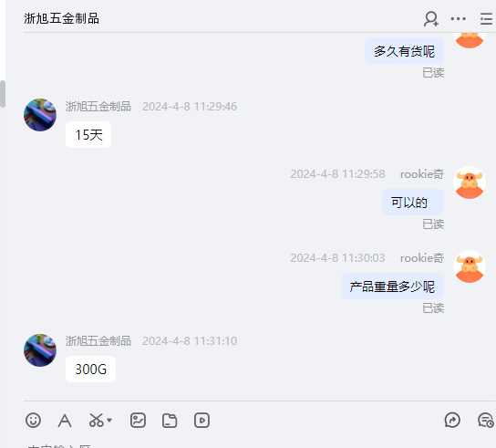Open the three-dots more options menu
The height and width of the screenshot is (448, 496).
459,19
